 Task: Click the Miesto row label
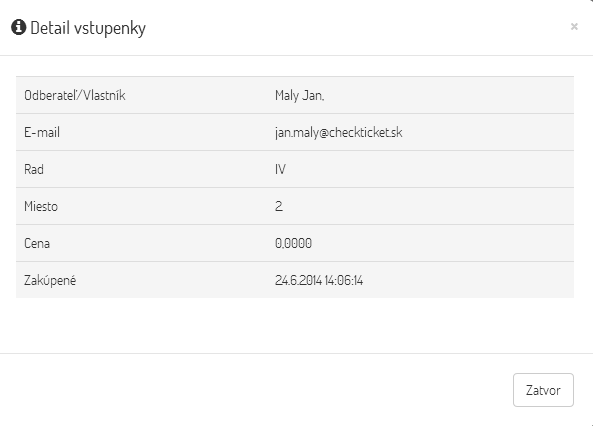[x=41, y=206]
